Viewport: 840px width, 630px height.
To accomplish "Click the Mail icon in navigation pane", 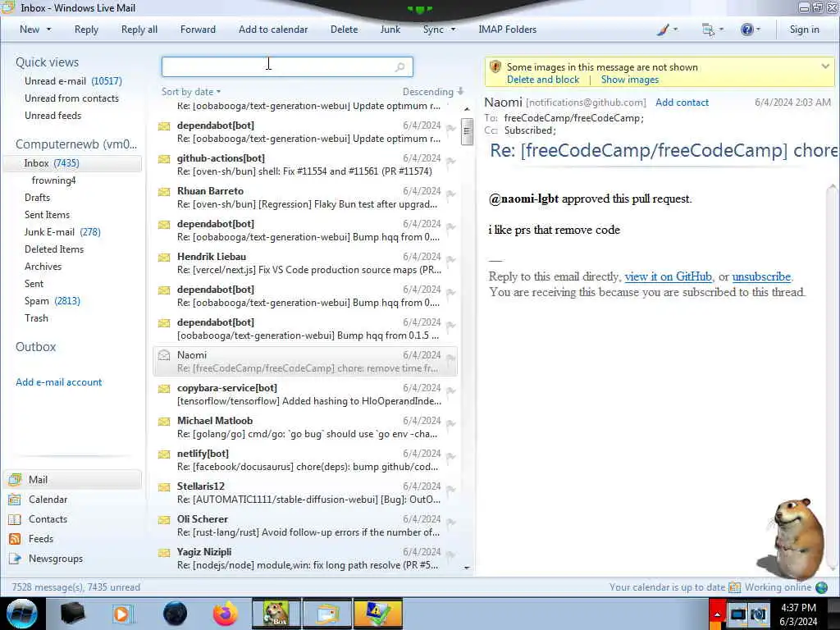I will 15,479.
